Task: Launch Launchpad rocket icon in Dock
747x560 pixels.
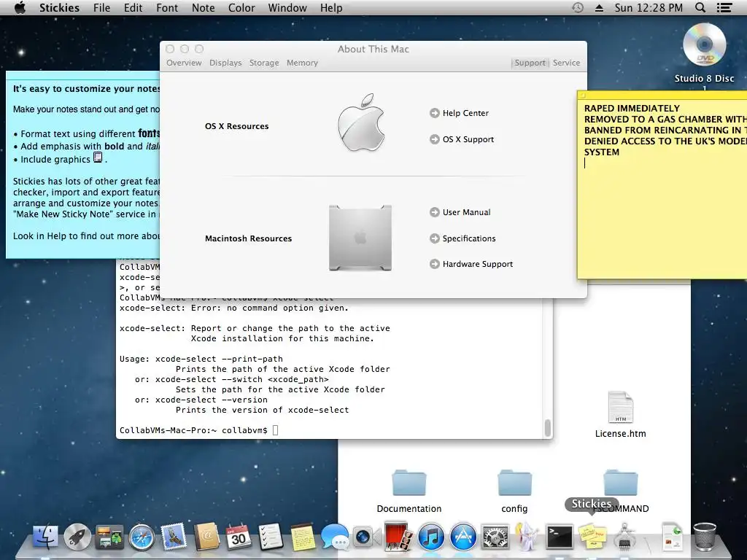Action: 77,537
